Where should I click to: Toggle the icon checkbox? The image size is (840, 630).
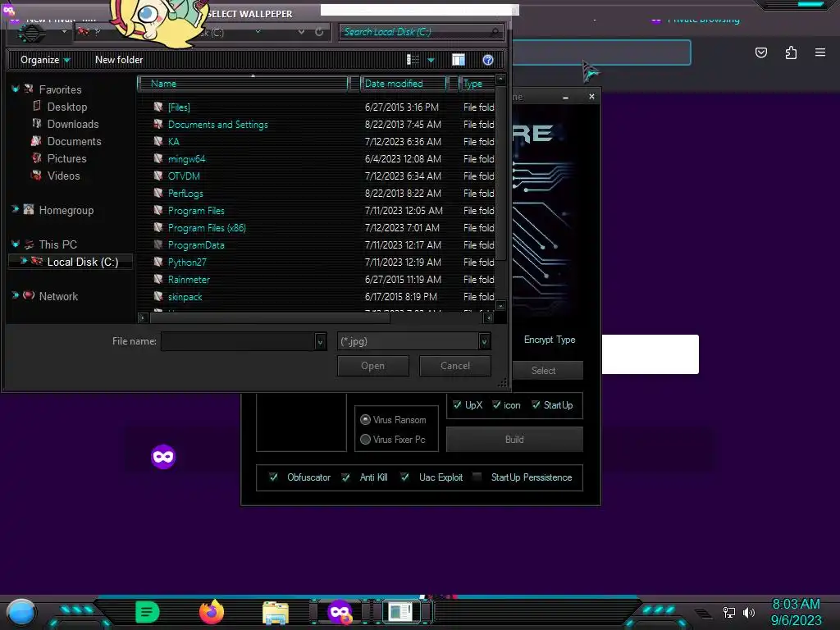point(496,405)
